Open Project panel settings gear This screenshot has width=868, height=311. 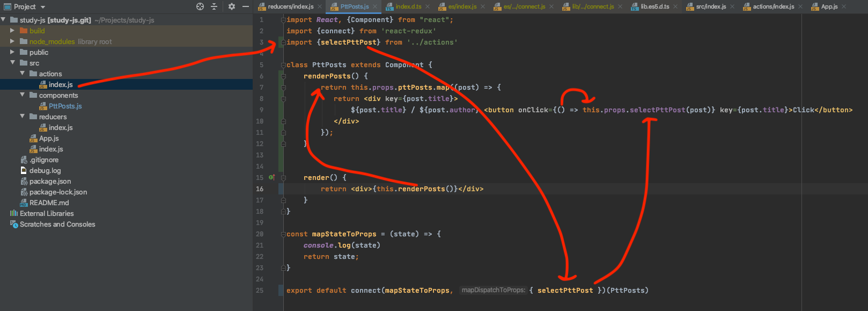coord(232,6)
